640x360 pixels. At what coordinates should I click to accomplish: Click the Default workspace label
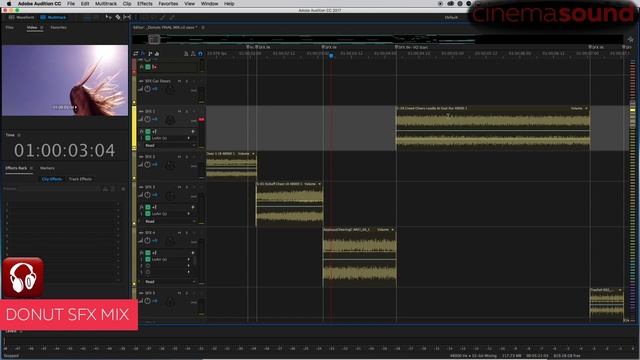[451, 18]
